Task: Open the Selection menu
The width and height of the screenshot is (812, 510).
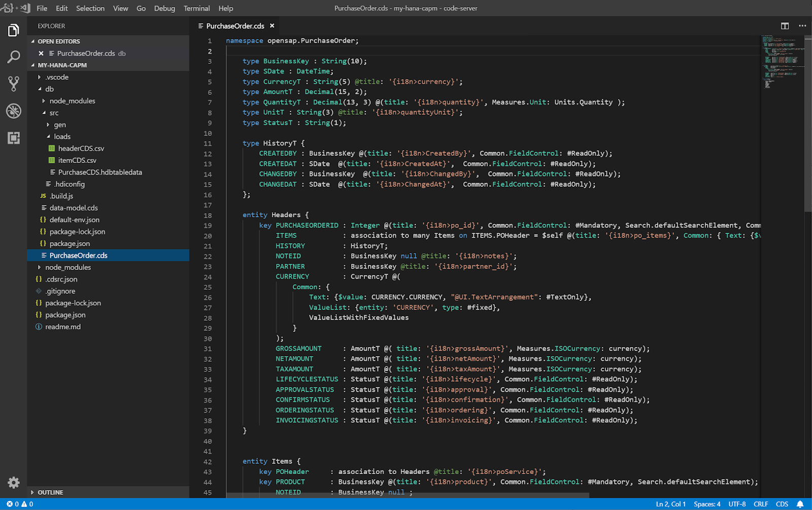Action: (x=90, y=8)
